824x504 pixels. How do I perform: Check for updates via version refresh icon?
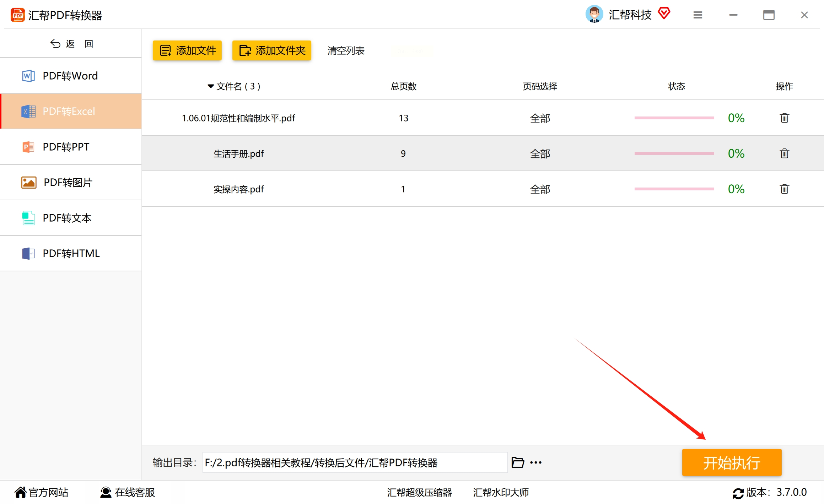tap(738, 493)
